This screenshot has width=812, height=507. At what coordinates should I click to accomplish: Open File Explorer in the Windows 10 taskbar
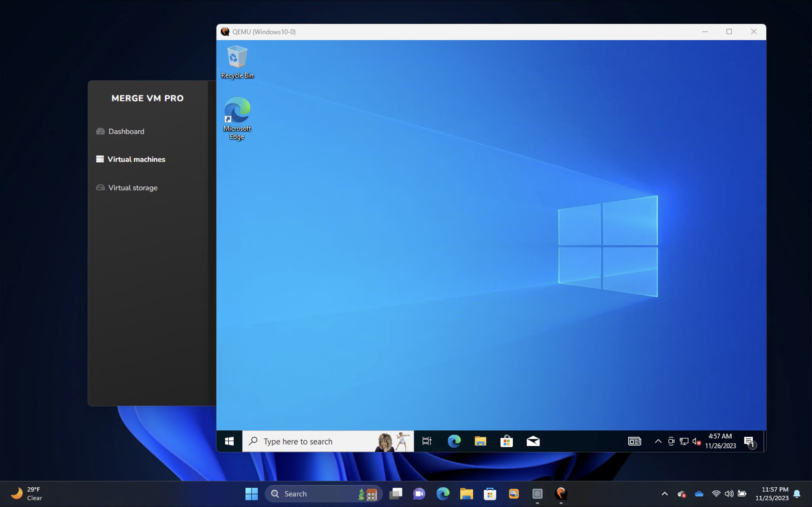coord(480,441)
